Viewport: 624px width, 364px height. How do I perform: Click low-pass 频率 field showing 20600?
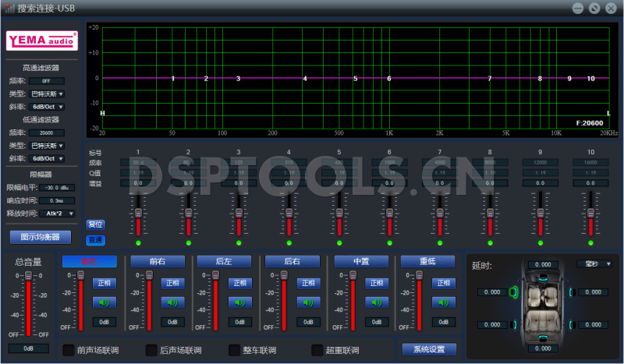pos(47,133)
